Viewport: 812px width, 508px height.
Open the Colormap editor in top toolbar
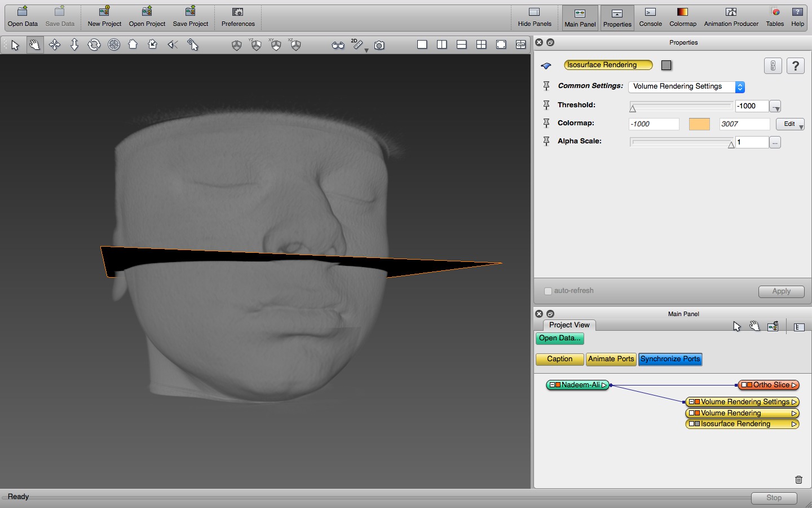(x=682, y=17)
